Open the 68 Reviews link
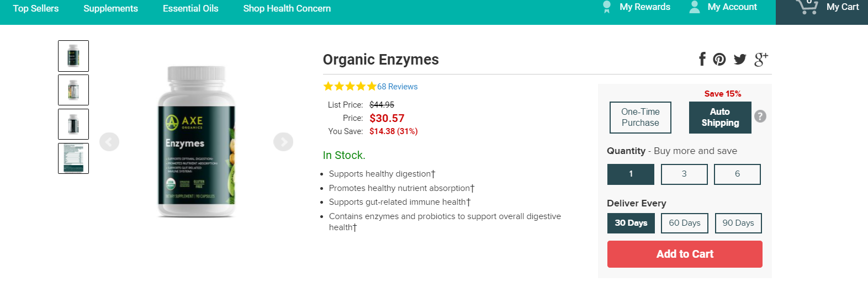The height and width of the screenshot is (287, 868). [x=398, y=87]
